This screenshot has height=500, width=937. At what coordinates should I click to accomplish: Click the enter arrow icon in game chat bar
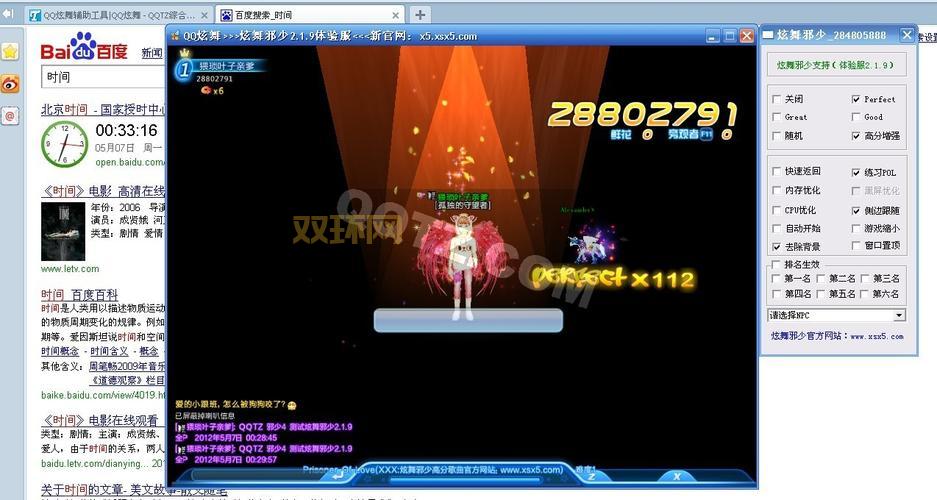[339, 476]
